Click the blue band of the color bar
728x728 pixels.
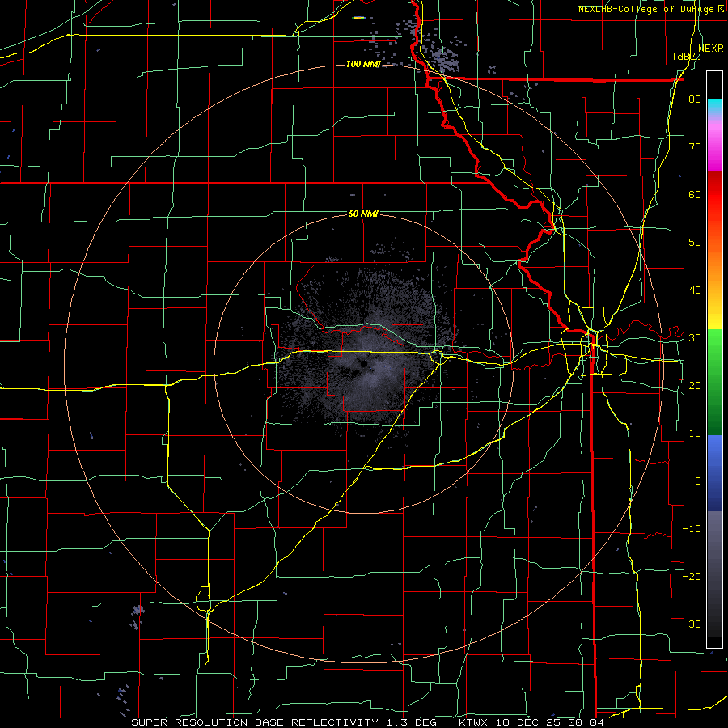coord(714,472)
